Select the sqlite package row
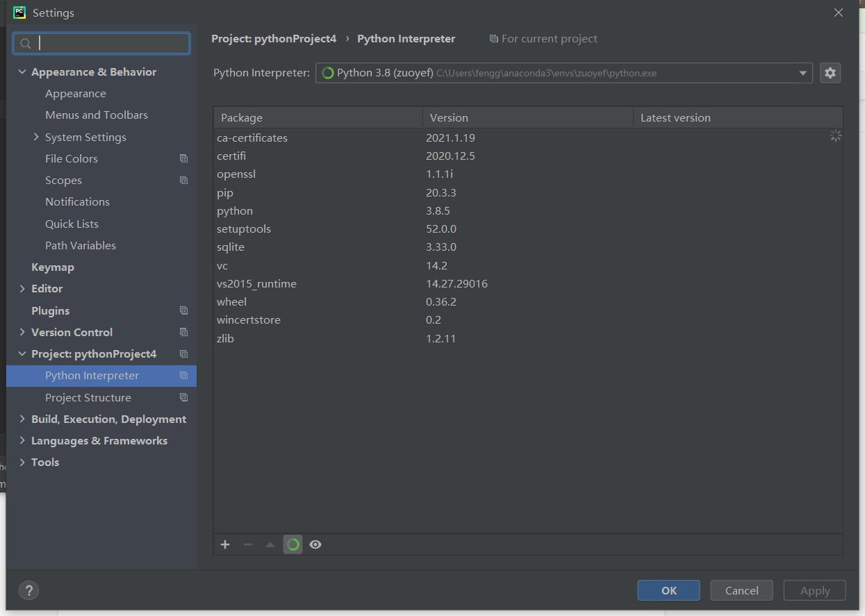Viewport: 865px width, 616px height. (x=528, y=247)
